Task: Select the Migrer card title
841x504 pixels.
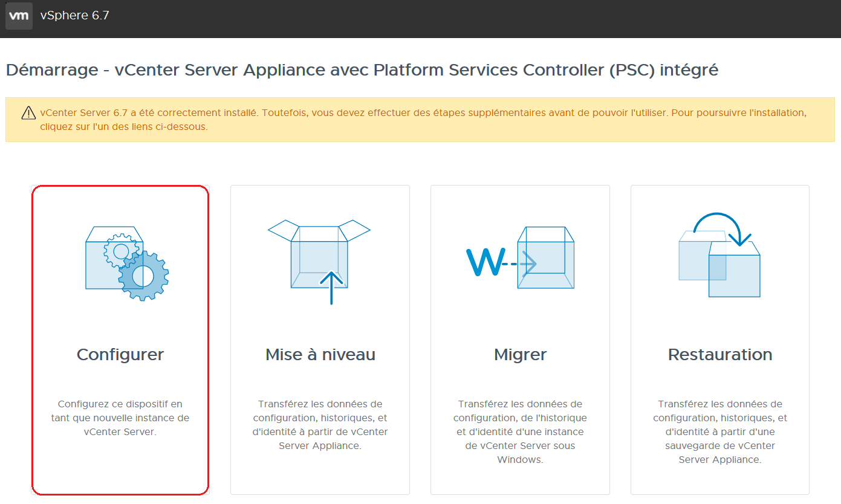Action: (x=521, y=354)
